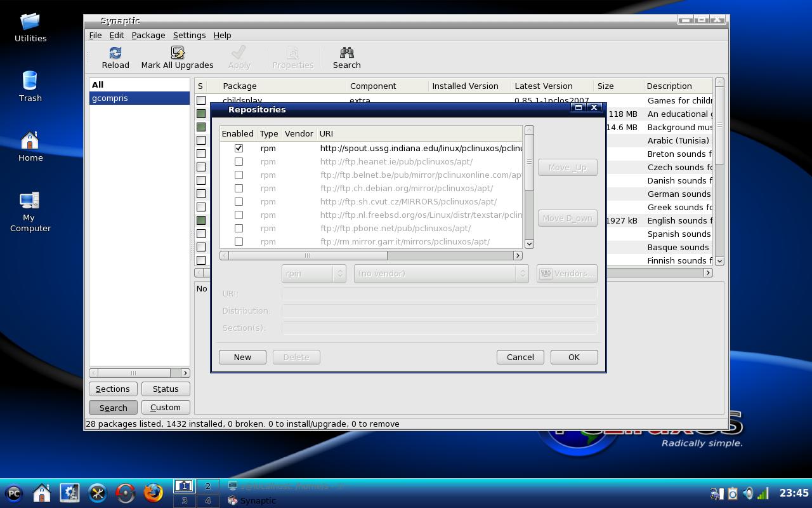Select the gcompris filter entry
The width and height of the screenshot is (812, 508).
click(140, 98)
